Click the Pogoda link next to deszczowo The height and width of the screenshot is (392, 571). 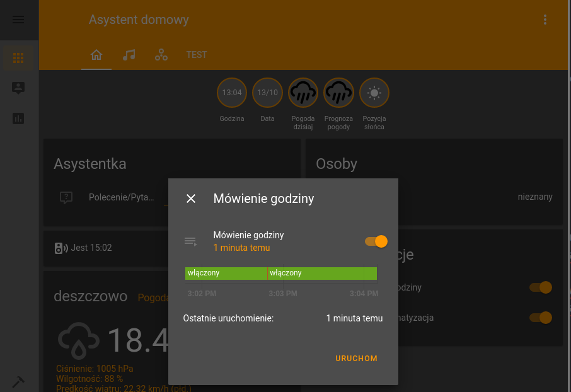pos(153,297)
